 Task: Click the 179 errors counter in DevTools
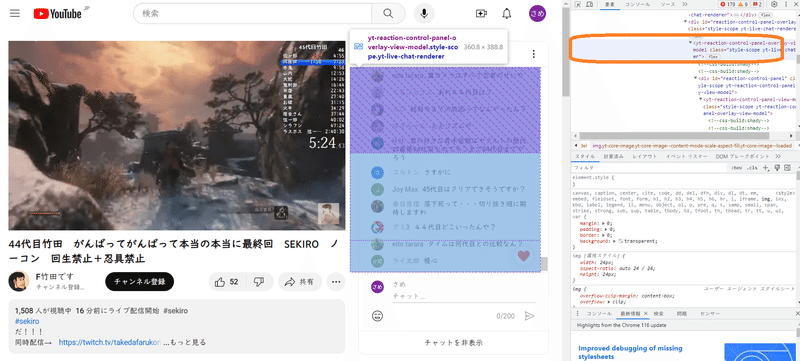pos(727,4)
